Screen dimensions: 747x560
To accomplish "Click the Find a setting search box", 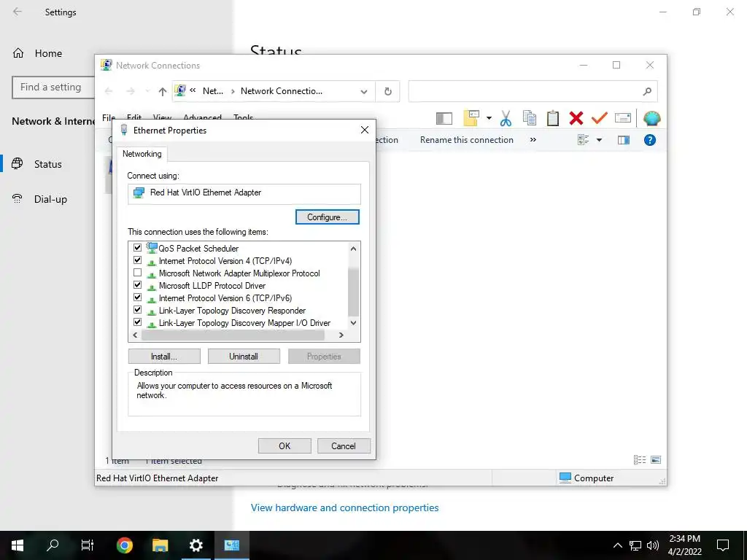I will (x=53, y=87).
